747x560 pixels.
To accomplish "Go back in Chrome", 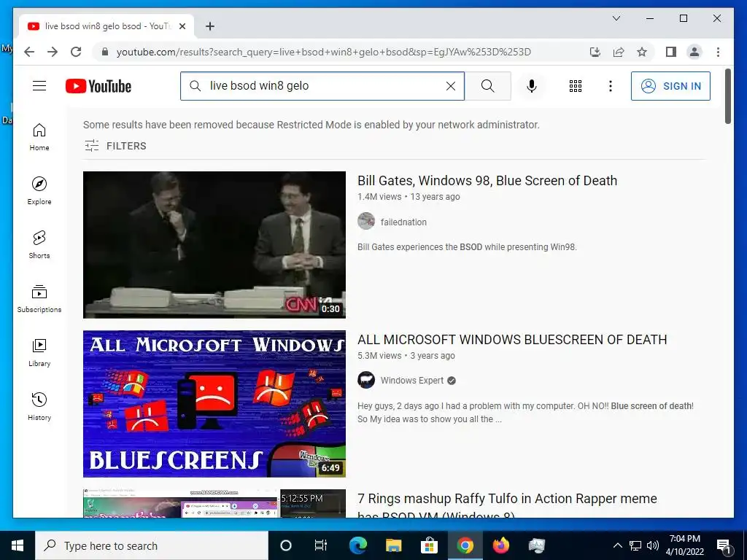I will 29,52.
